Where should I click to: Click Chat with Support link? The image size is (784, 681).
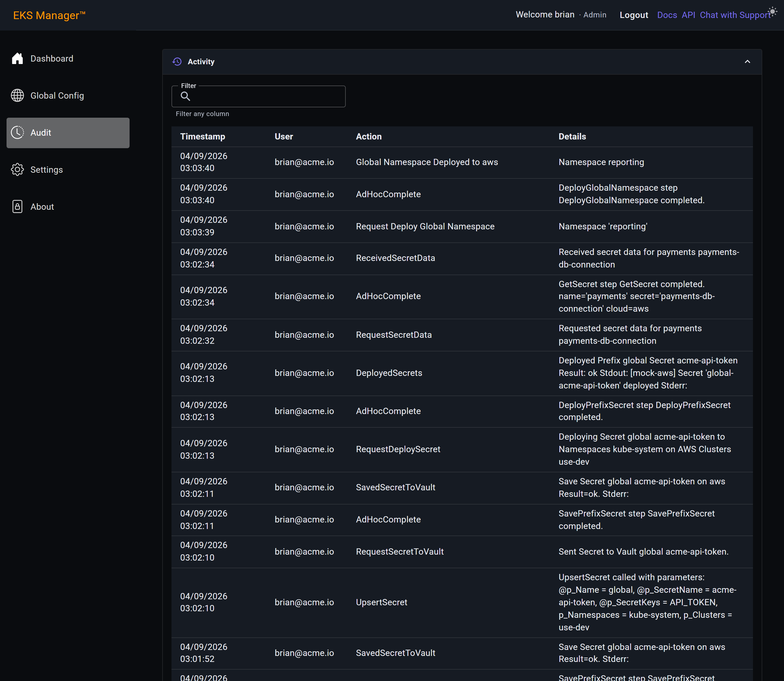tap(735, 15)
